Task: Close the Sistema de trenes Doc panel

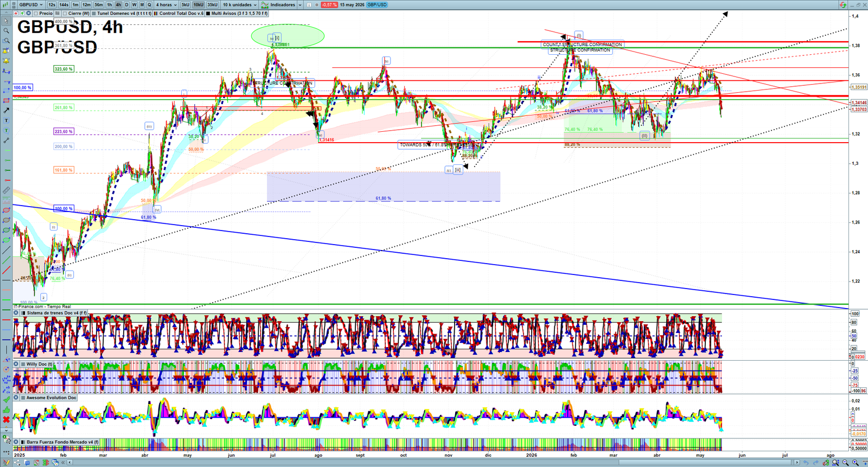Action: pyautogui.click(x=16, y=313)
